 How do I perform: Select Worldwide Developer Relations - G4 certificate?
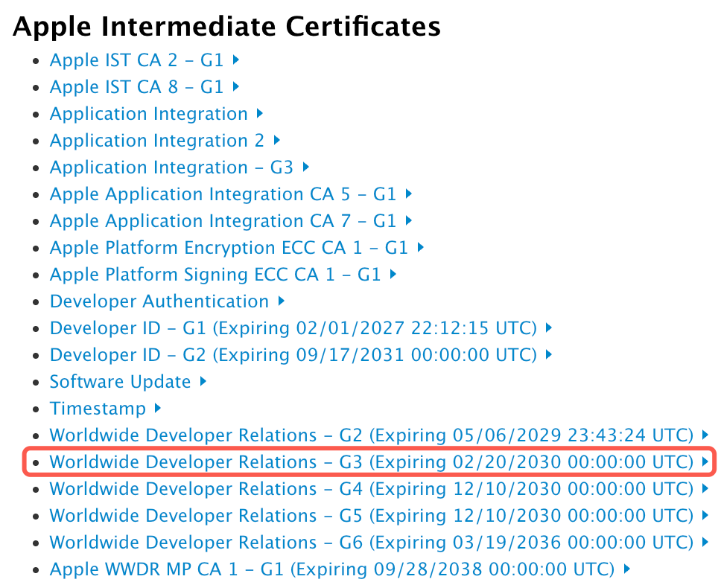click(372, 489)
